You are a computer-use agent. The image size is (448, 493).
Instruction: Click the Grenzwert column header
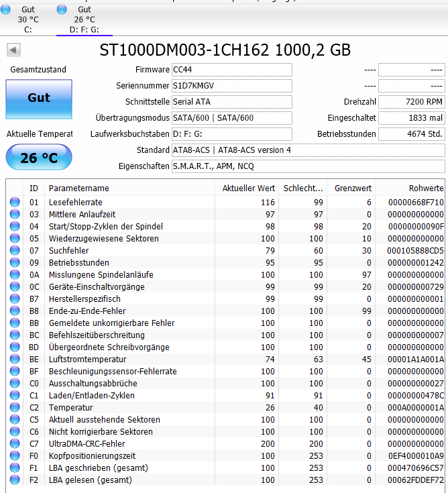tap(351, 188)
